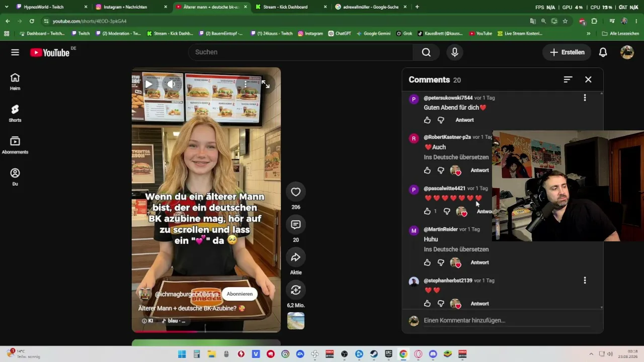Open Discord from the taskbar

tap(433, 354)
